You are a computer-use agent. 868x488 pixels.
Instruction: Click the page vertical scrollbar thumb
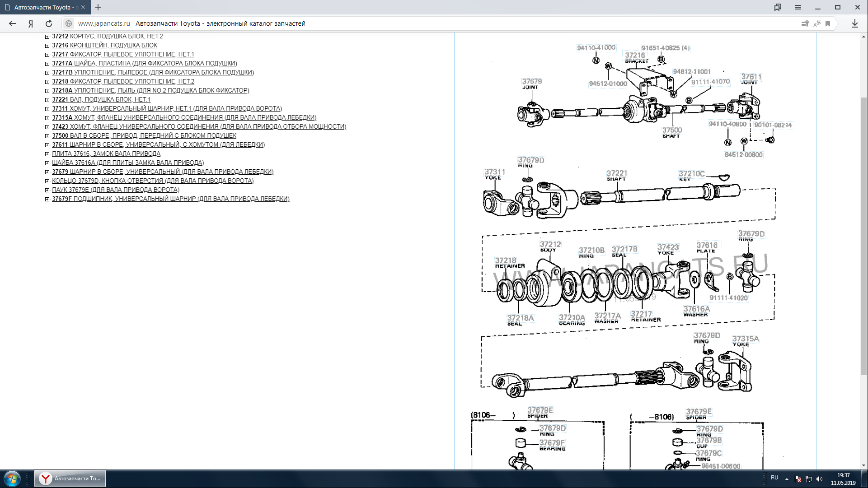tap(864, 236)
